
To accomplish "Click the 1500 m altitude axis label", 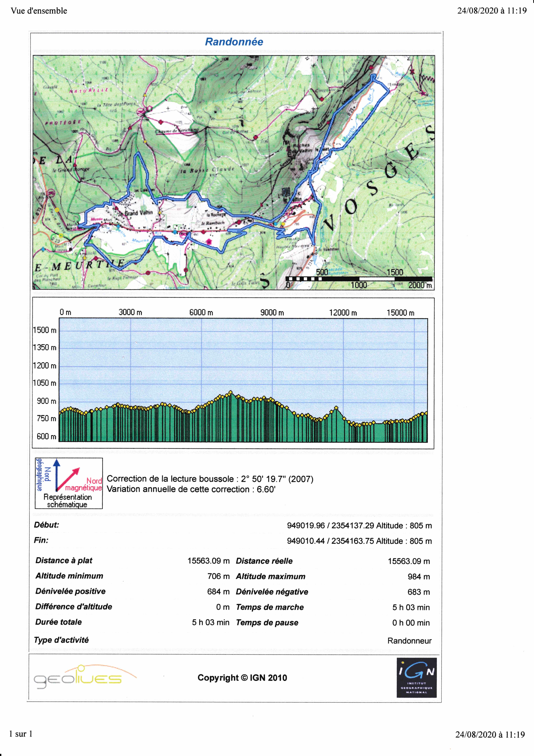I will point(45,330).
